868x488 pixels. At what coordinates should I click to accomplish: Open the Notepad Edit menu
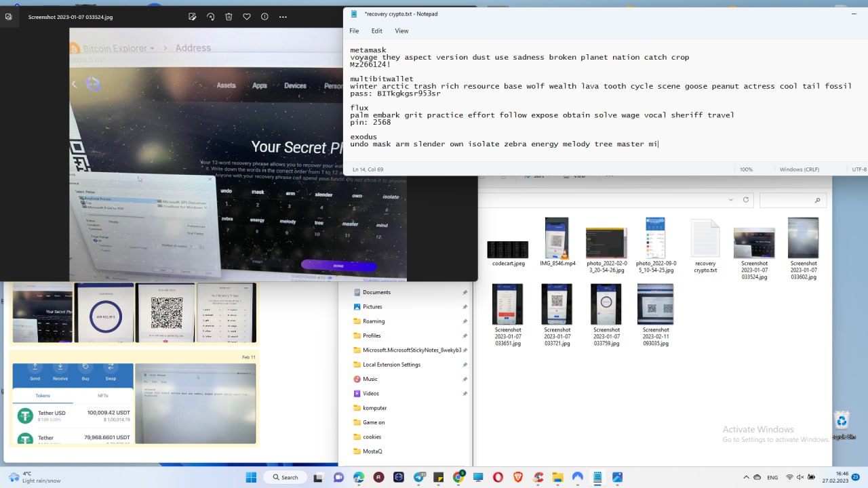tap(376, 30)
